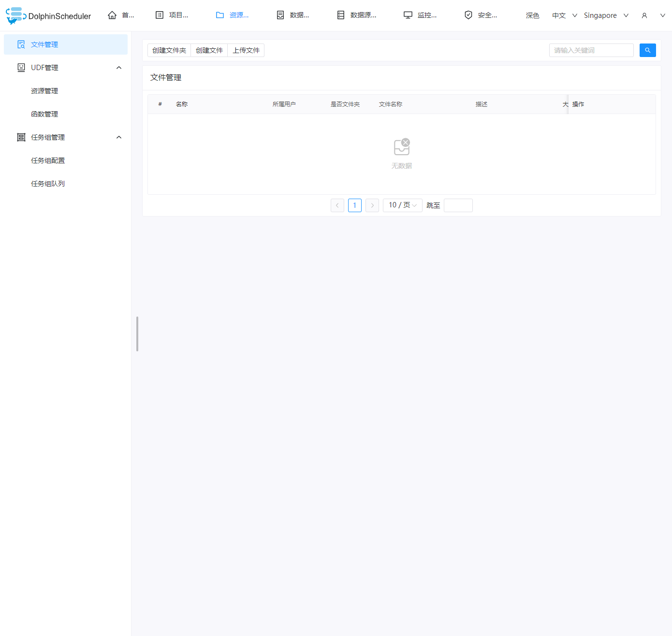Click the datasource database icon in navigation
Viewport: 672px width, 636px height.
pos(341,15)
